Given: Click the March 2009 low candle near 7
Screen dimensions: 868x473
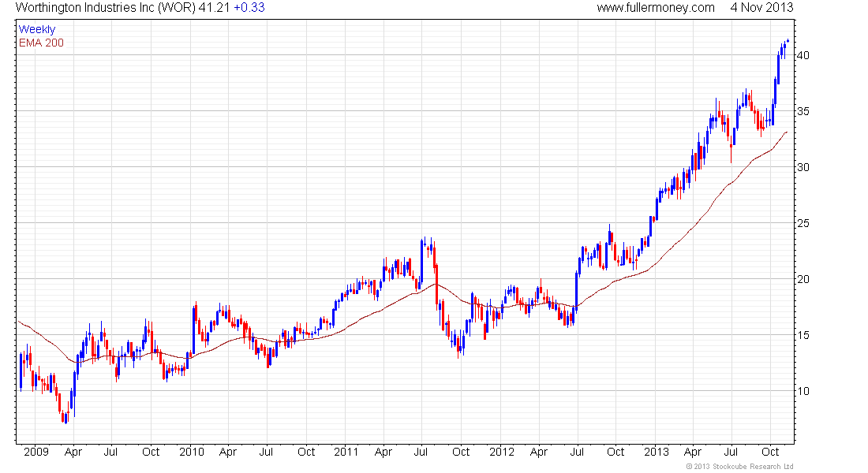Looking at the screenshot, I should coord(65,417).
